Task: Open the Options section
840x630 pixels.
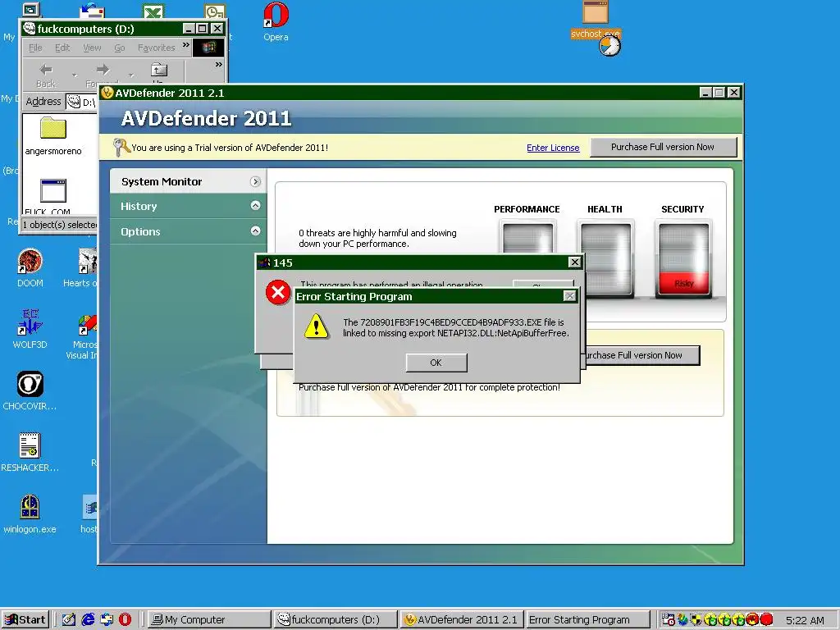Action: pos(187,231)
